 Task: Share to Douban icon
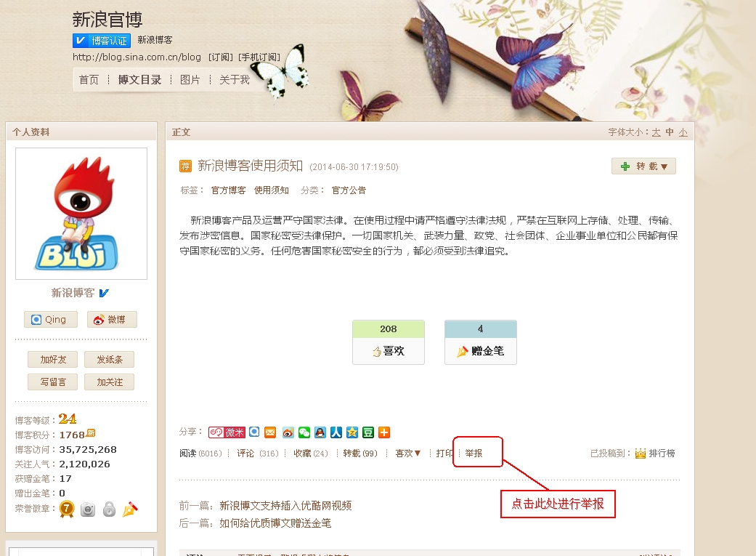coord(368,432)
